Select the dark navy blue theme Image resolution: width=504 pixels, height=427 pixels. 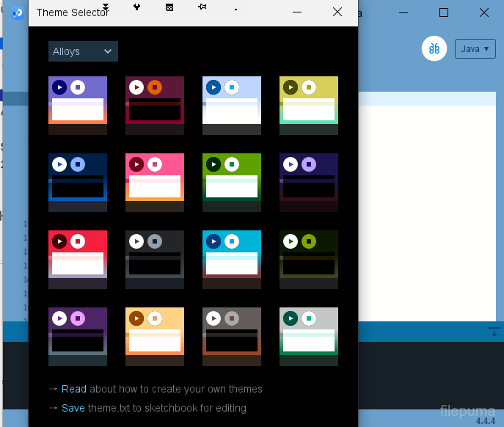tap(78, 183)
